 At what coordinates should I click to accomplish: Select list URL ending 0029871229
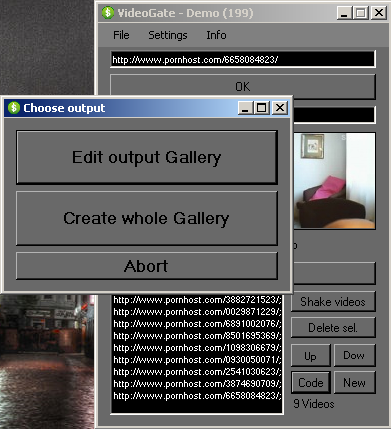[197, 312]
